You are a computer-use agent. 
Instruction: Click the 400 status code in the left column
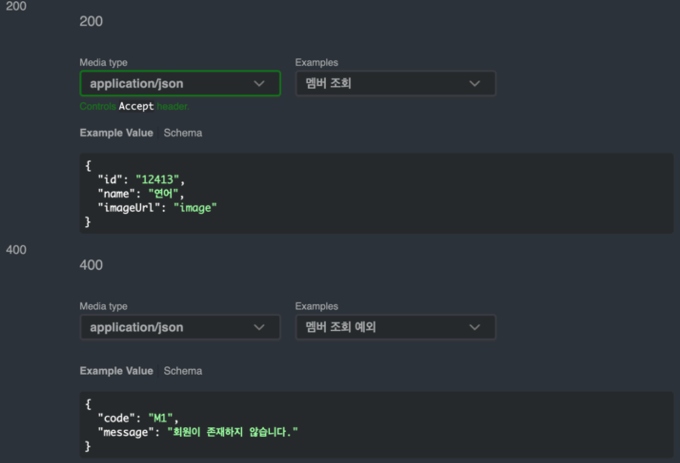(x=16, y=250)
